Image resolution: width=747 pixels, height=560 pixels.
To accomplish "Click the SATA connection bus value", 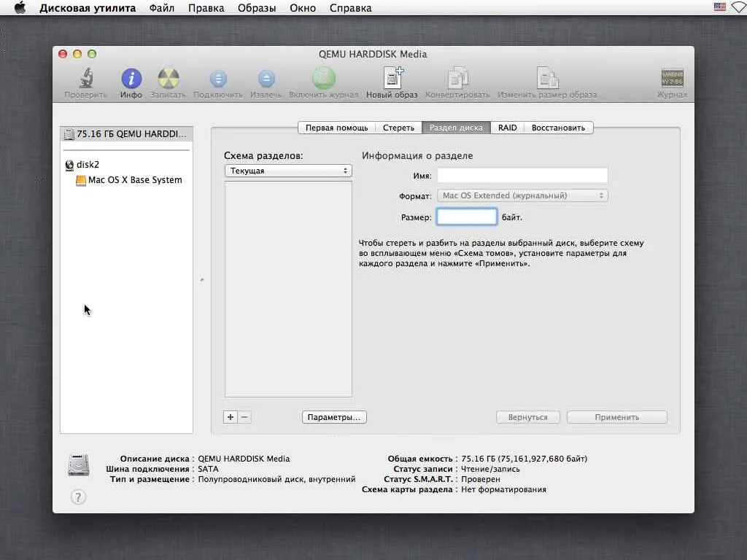I will (x=208, y=469).
